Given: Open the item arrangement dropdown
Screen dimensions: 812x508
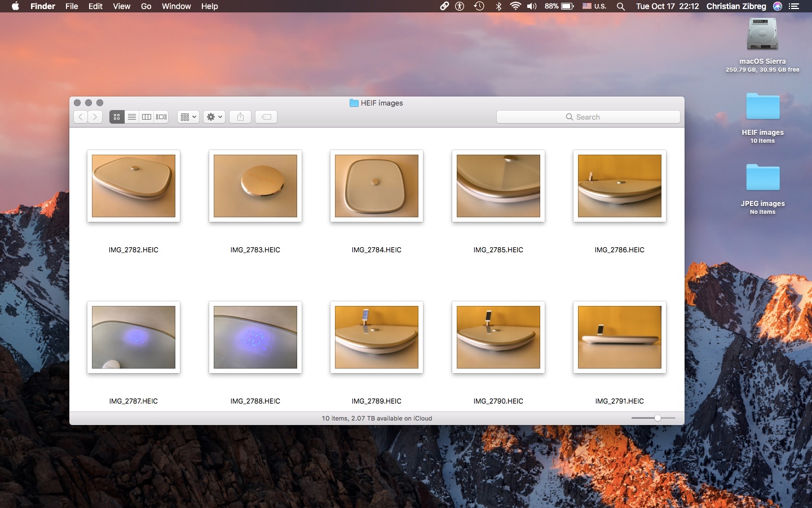Looking at the screenshot, I should point(188,117).
